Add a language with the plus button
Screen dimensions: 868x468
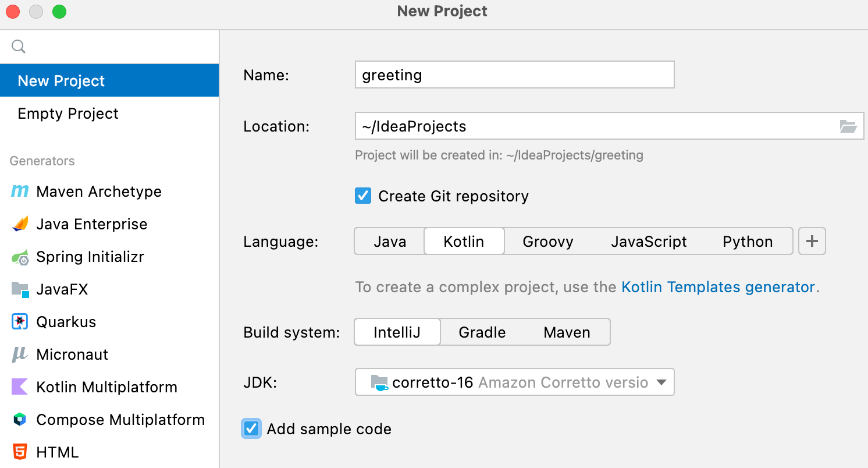point(812,241)
